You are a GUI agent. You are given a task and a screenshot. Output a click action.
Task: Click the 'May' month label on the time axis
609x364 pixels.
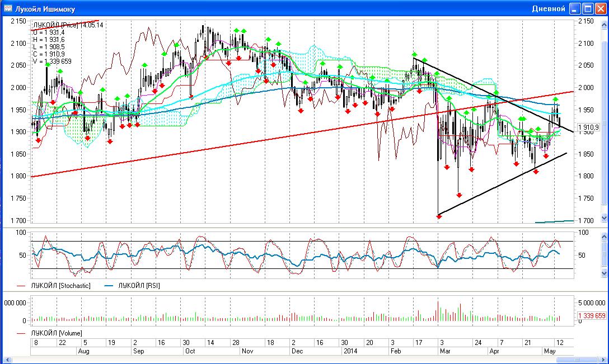click(x=550, y=351)
